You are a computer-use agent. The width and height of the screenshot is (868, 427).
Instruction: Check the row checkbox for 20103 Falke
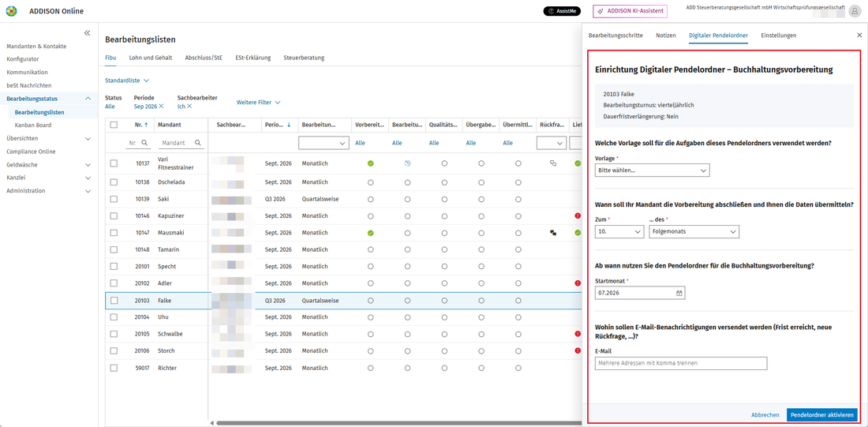pyautogui.click(x=114, y=301)
